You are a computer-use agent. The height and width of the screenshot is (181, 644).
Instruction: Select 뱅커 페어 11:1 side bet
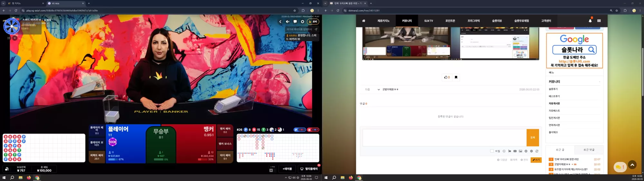(x=225, y=130)
